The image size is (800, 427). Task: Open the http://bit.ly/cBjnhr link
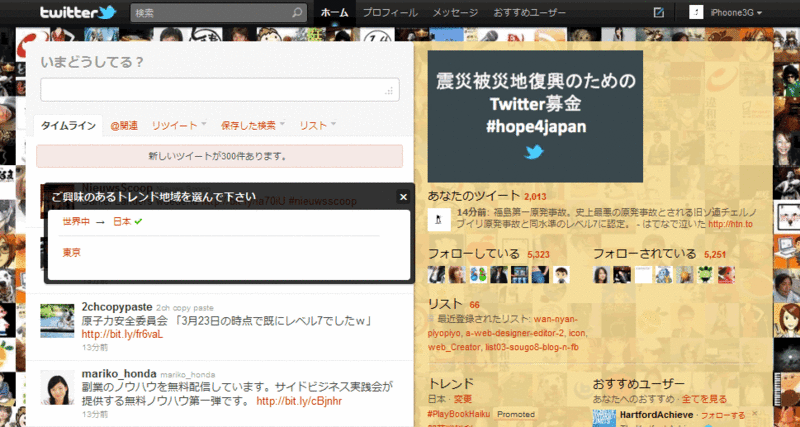(299, 401)
